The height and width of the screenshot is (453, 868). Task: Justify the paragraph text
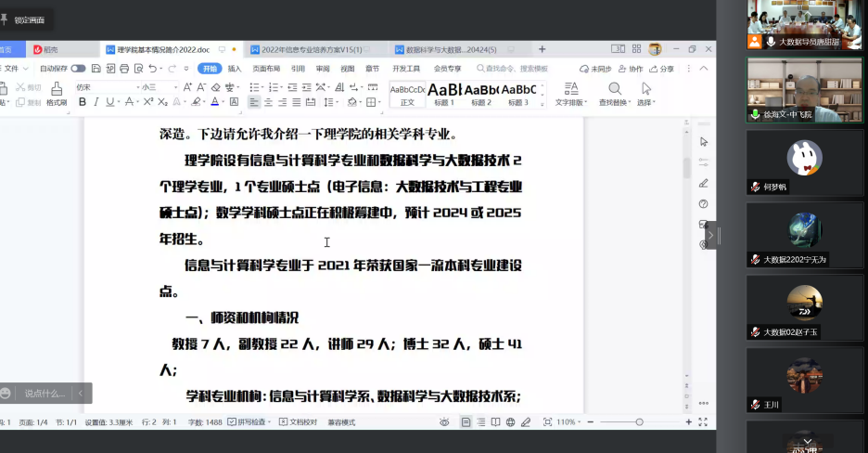(297, 102)
